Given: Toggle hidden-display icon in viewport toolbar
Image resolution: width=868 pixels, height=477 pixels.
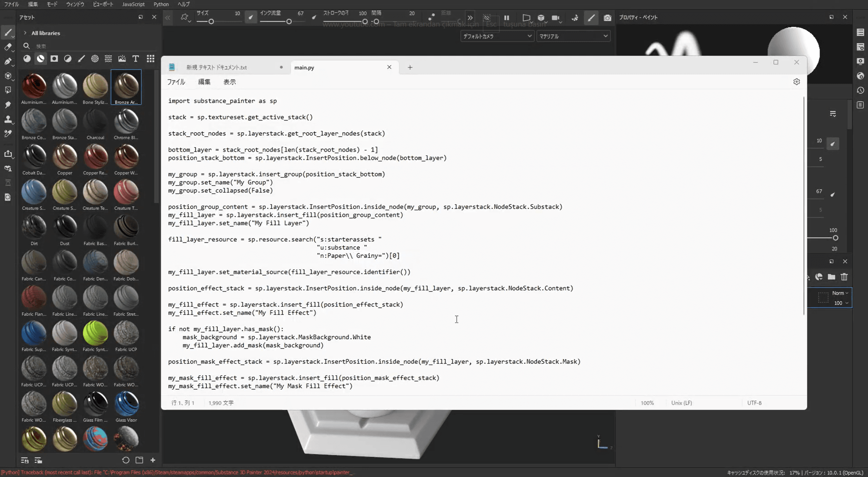Looking at the screenshot, I should pyautogui.click(x=487, y=18).
